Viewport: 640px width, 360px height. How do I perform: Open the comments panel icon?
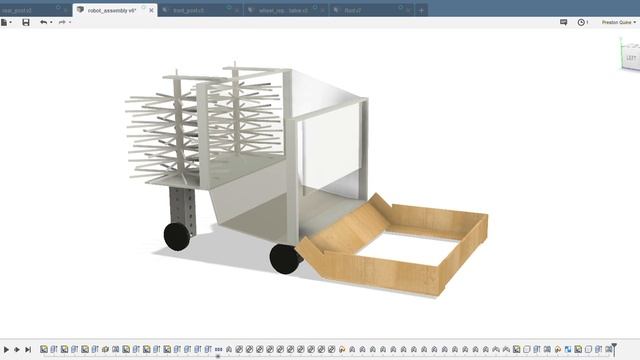[x=564, y=22]
